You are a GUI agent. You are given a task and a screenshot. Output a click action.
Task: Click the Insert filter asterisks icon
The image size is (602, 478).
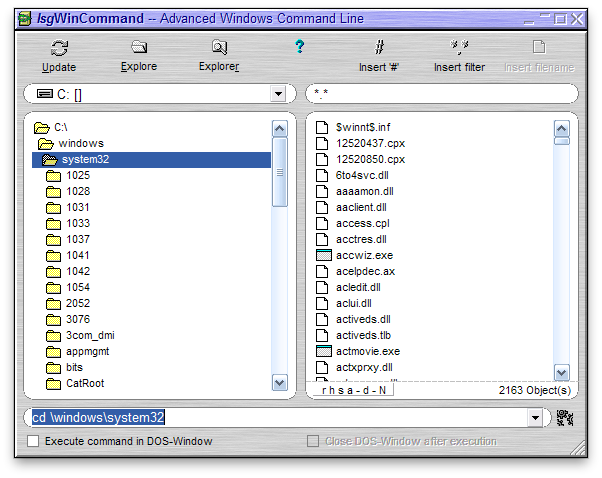coord(459,47)
